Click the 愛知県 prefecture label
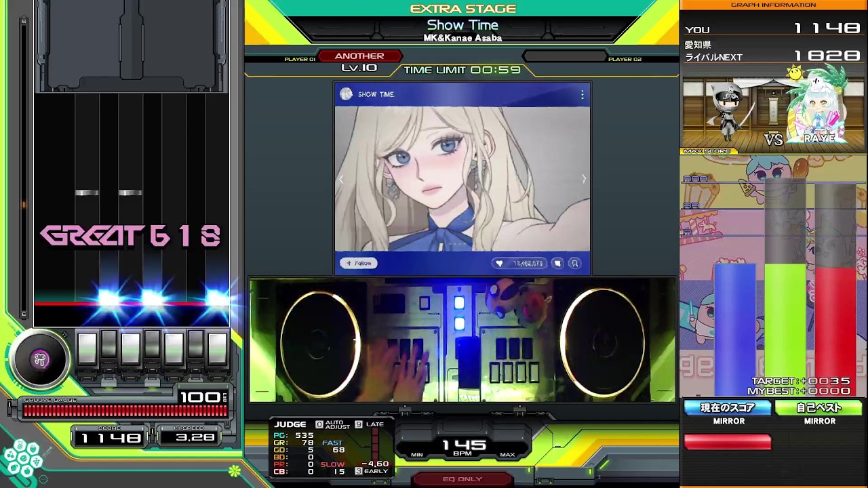This screenshot has width=868, height=488. [698, 45]
